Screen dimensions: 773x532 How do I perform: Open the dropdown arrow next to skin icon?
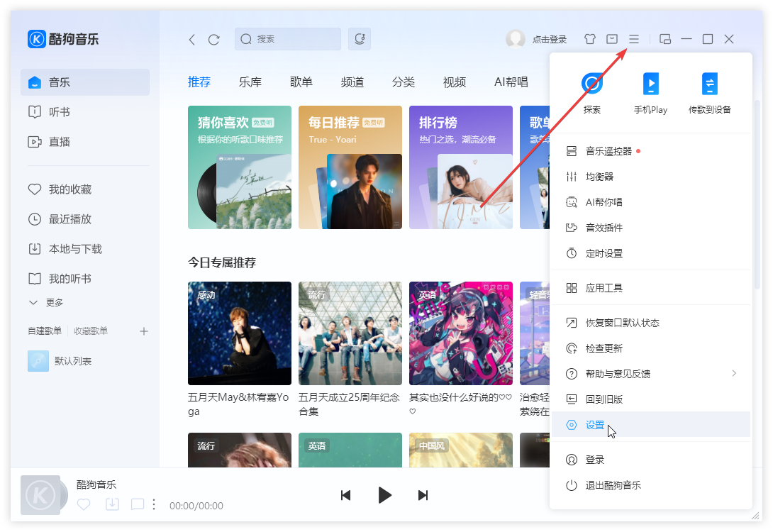[x=611, y=39]
